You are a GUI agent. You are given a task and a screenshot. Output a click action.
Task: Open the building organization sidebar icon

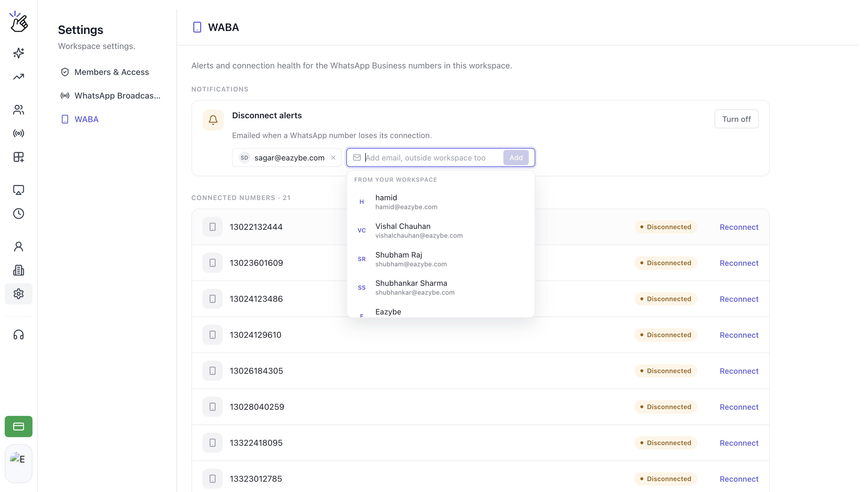[19, 270]
